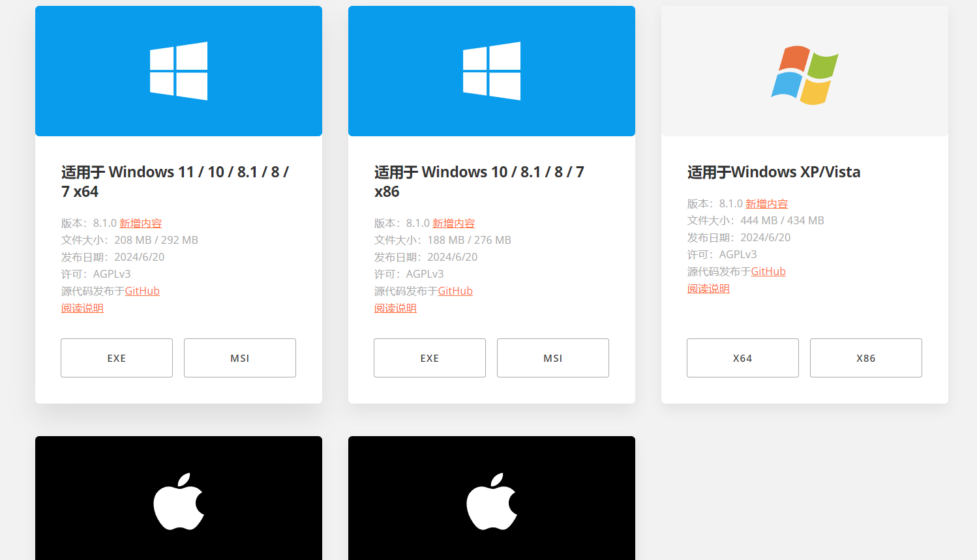Open GitHub link in x64 card
Screen dimensions: 977x560
(x=142, y=291)
